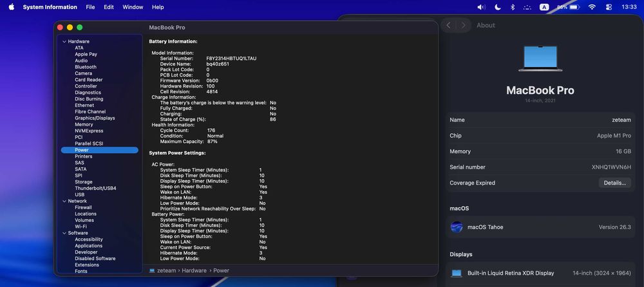Select SPI in the sidebar
Image resolution: width=644 pixels, height=287 pixels.
pos(79,176)
